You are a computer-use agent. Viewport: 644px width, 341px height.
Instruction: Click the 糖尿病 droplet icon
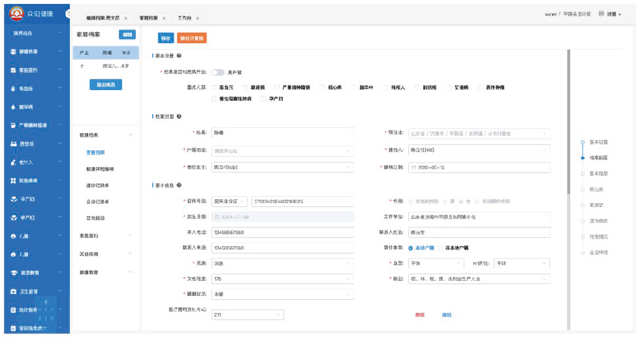[x=13, y=106]
